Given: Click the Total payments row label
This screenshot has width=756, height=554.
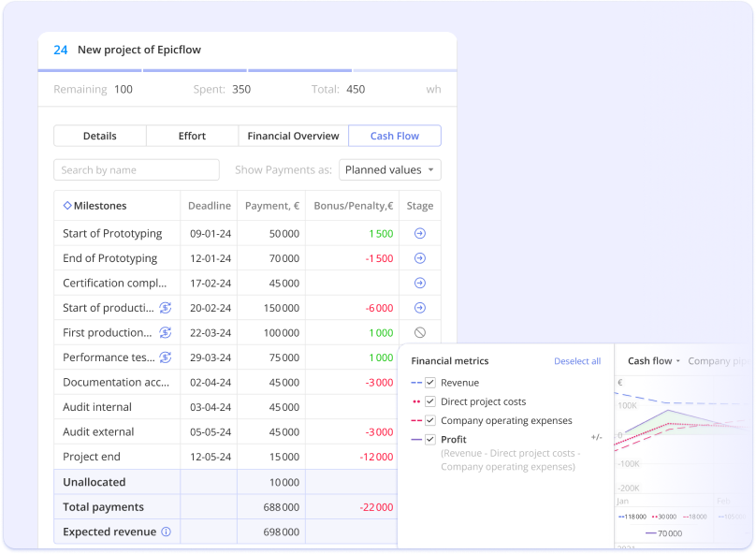Looking at the screenshot, I should [103, 507].
